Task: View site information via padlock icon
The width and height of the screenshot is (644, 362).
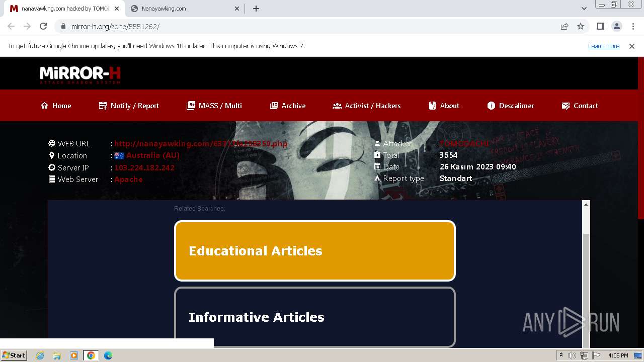Action: (x=63, y=26)
